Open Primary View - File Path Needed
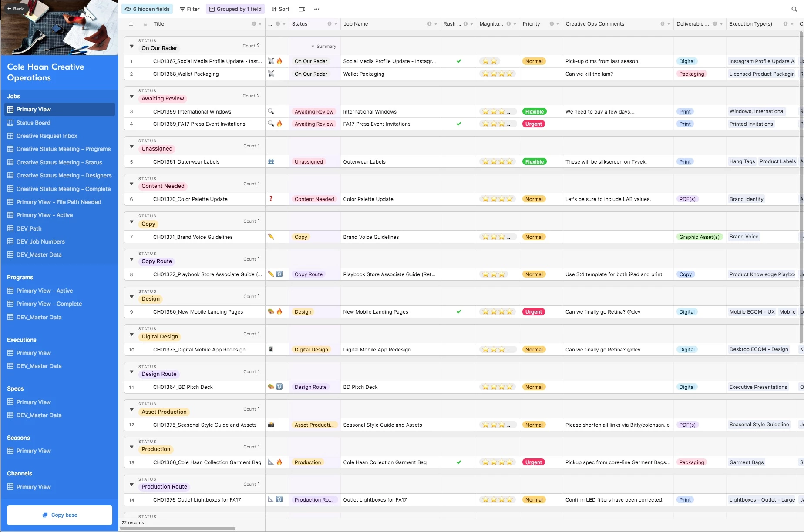This screenshot has height=532, width=804. pyautogui.click(x=59, y=202)
